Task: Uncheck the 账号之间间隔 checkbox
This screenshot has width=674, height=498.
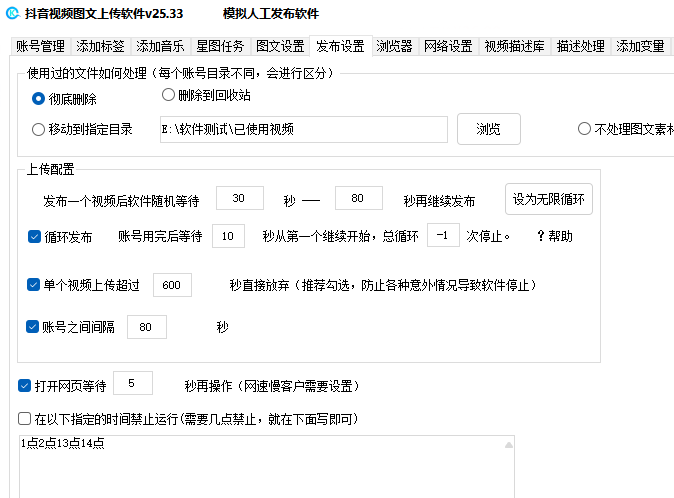Action: tap(34, 326)
